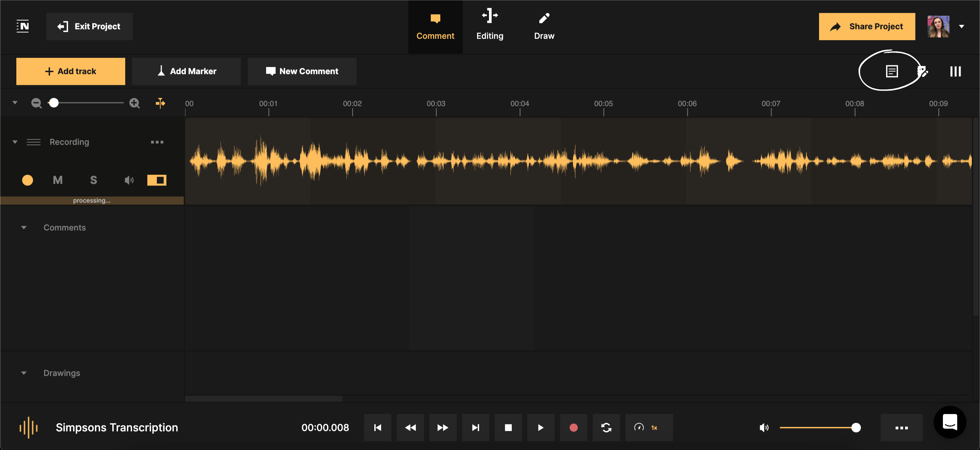
Task: Click the loop playback icon in the transport bar
Action: pos(606,427)
